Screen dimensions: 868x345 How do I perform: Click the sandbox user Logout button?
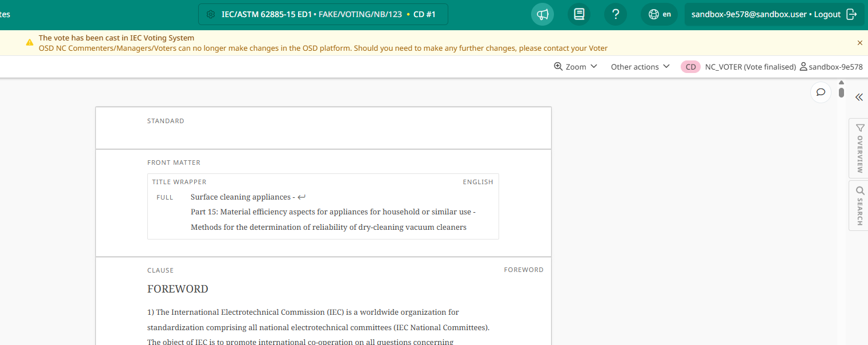click(x=774, y=14)
